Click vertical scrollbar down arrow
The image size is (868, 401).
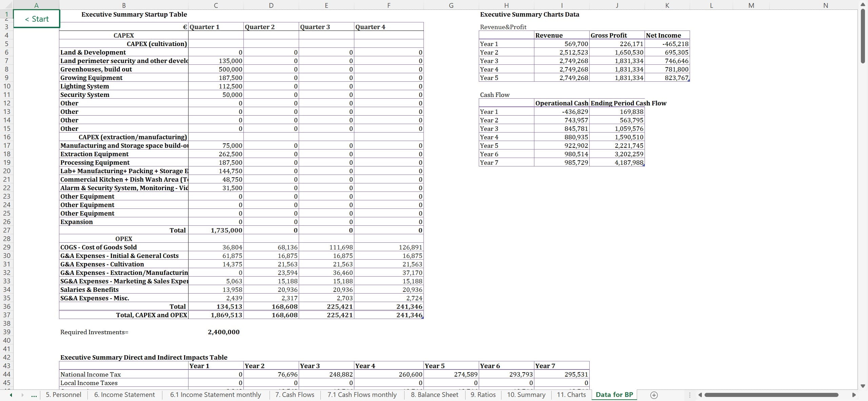tap(863, 386)
